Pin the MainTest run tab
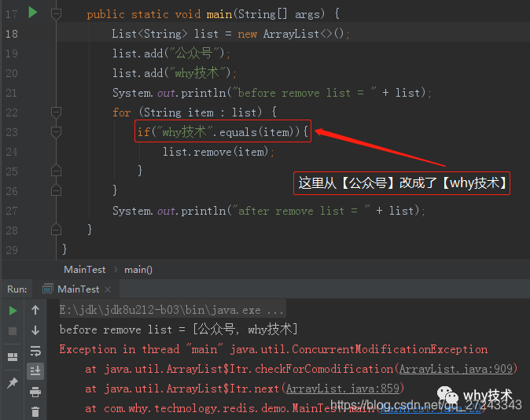The image size is (530, 420). 13,382
